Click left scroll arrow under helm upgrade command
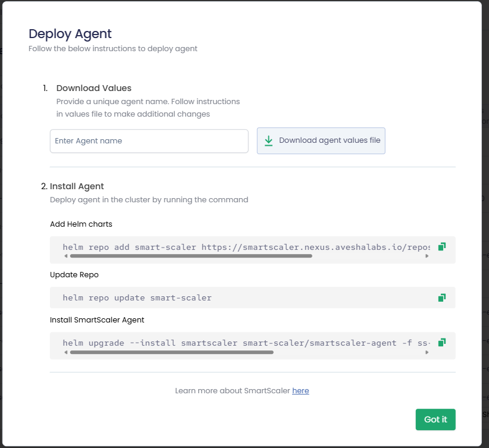 tap(66, 352)
